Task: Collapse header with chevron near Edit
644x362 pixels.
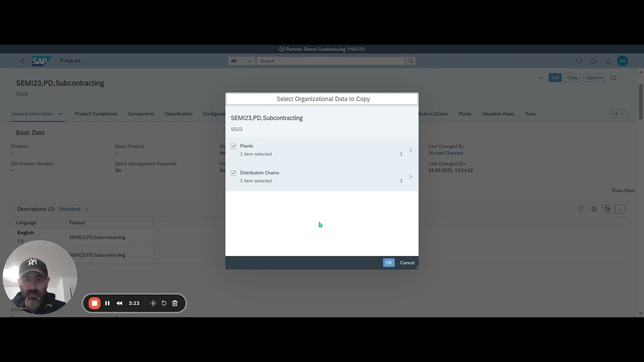Action: (540, 78)
